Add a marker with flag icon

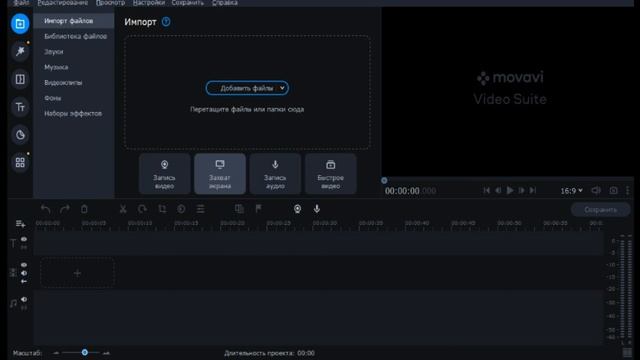coord(258,209)
